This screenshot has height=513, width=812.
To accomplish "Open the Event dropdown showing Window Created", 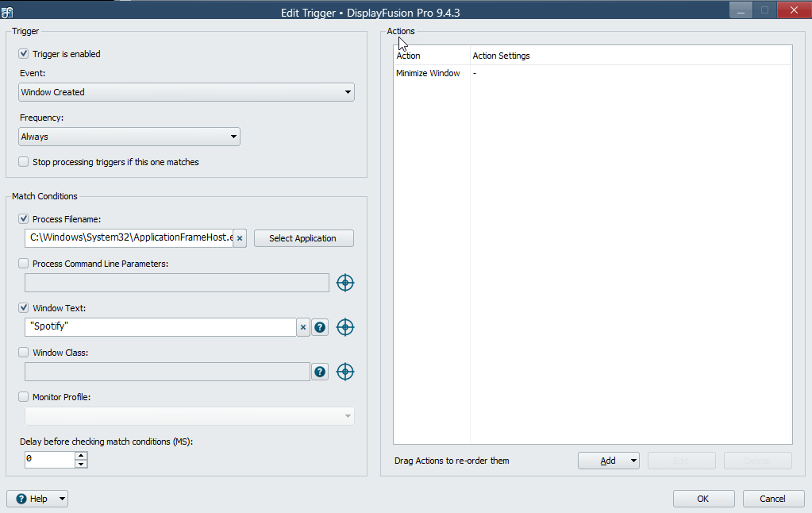I will pos(187,92).
